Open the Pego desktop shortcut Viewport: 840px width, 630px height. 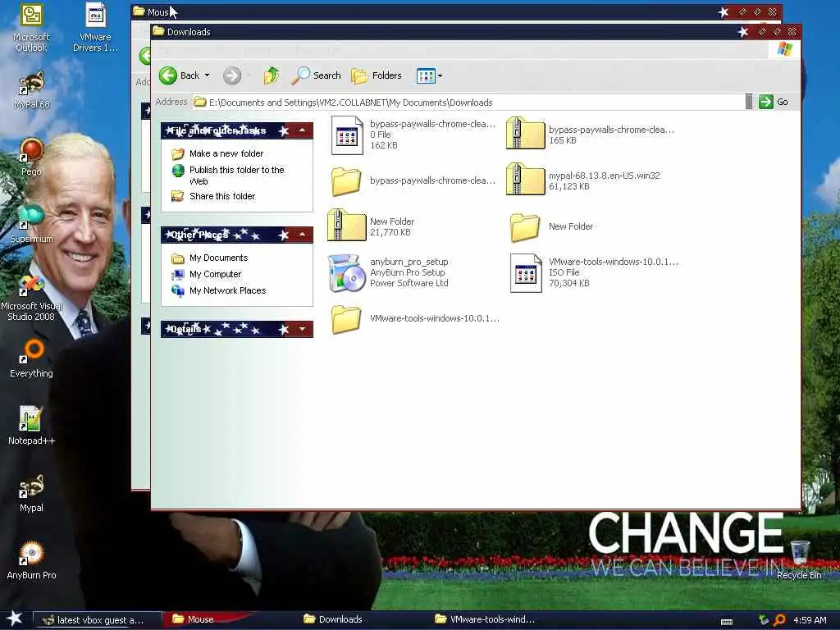(32, 157)
